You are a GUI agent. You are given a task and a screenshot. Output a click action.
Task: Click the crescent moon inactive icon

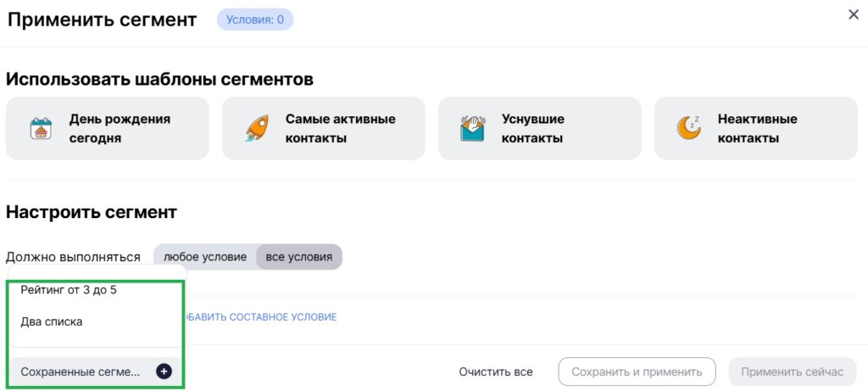[688, 128]
